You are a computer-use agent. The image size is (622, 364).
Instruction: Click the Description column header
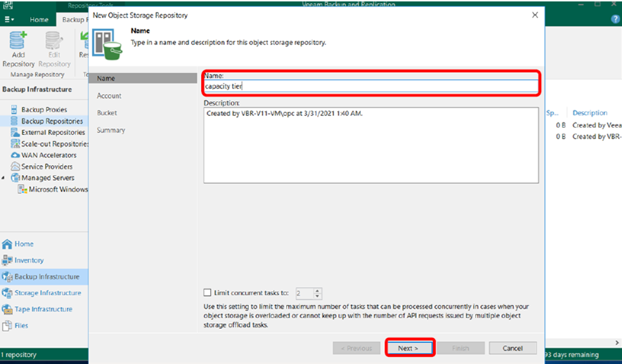point(590,113)
